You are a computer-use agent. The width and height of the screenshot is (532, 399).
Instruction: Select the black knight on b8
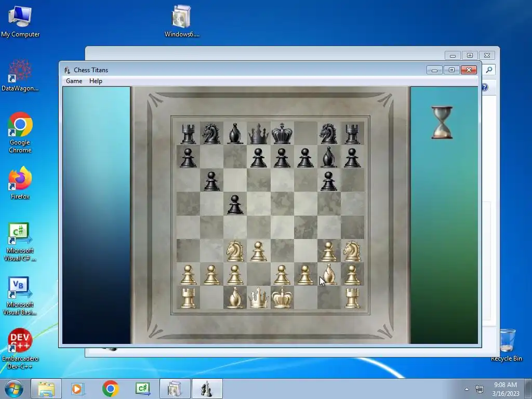[x=212, y=134]
